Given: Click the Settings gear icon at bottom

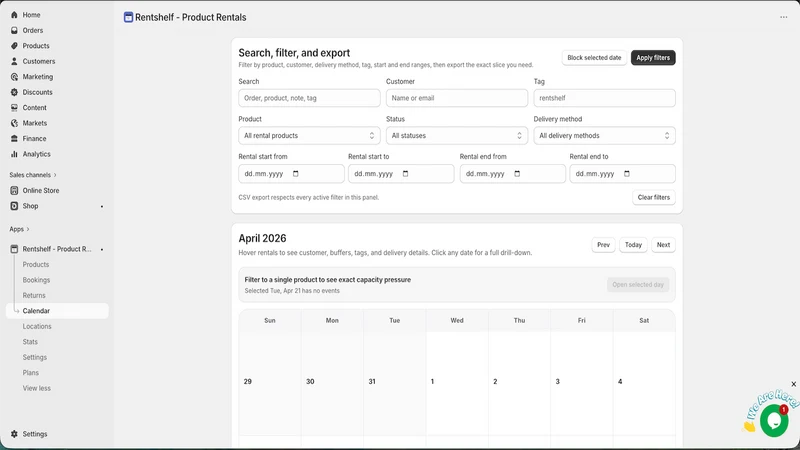Looking at the screenshot, I should click(x=14, y=434).
